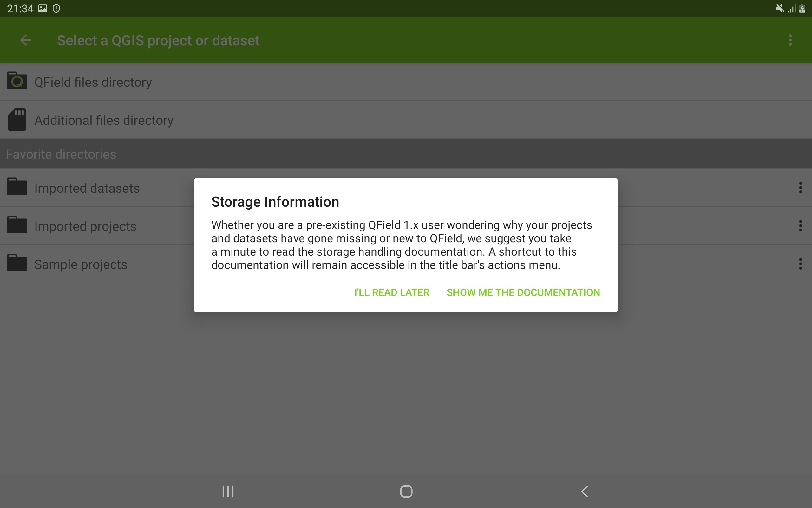Open options menu for Sample projects

pos(800,264)
